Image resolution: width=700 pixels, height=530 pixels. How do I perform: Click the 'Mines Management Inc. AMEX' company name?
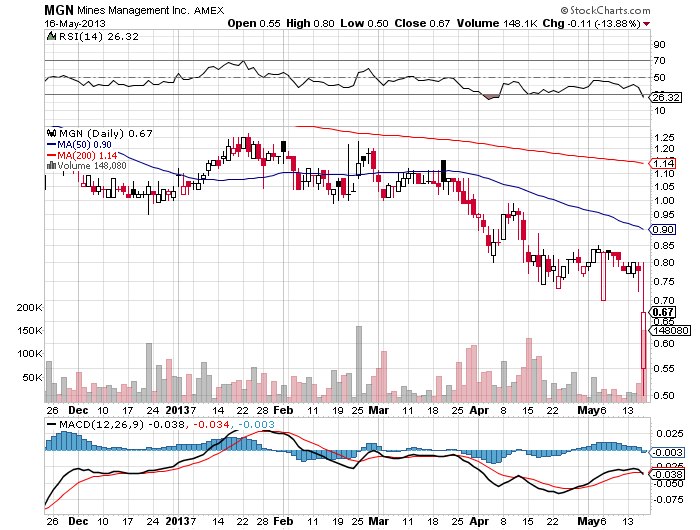(150, 10)
